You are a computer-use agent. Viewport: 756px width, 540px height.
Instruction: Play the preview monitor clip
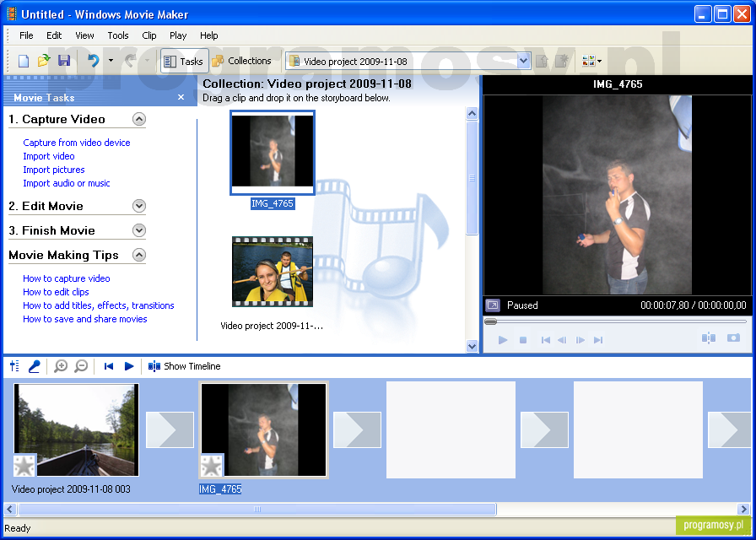coord(502,340)
